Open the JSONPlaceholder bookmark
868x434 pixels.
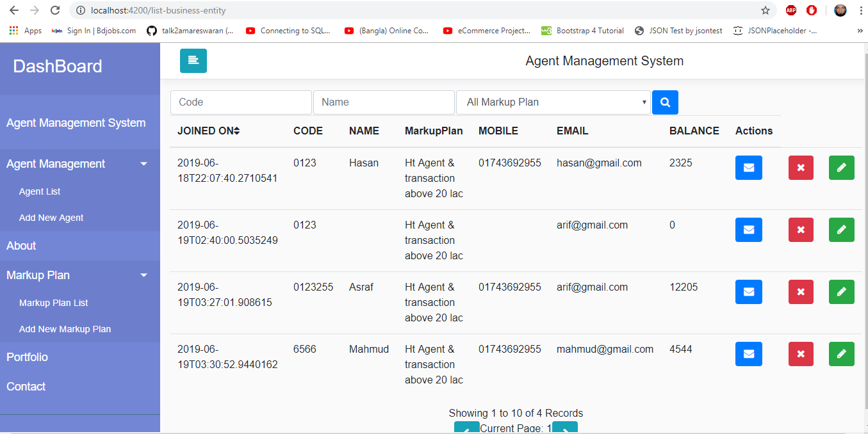(775, 31)
